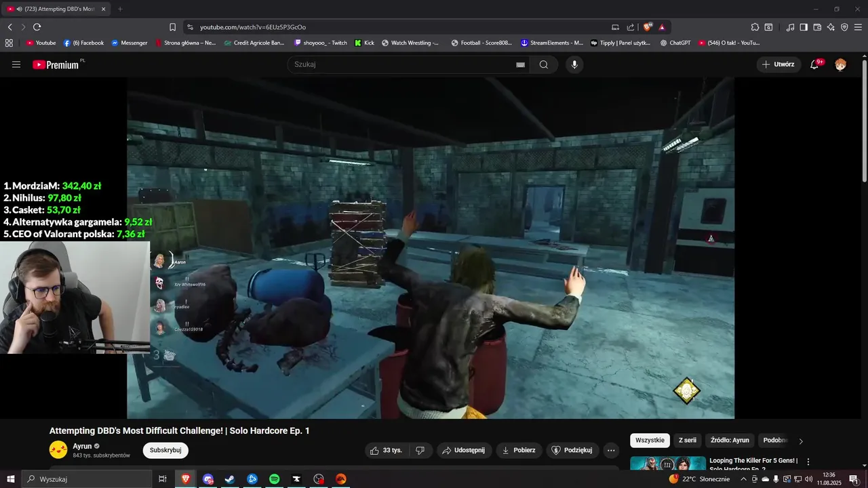The image size is (868, 488).
Task: Open Brave Shields lion icon
Action: tap(648, 27)
